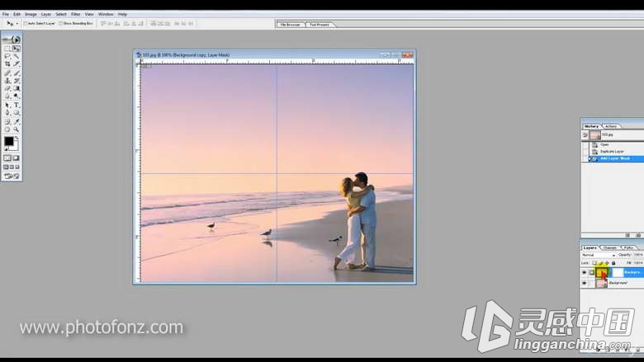Image resolution: width=644 pixels, height=362 pixels.
Task: Select the Lasso tool
Action: pyautogui.click(x=7, y=56)
